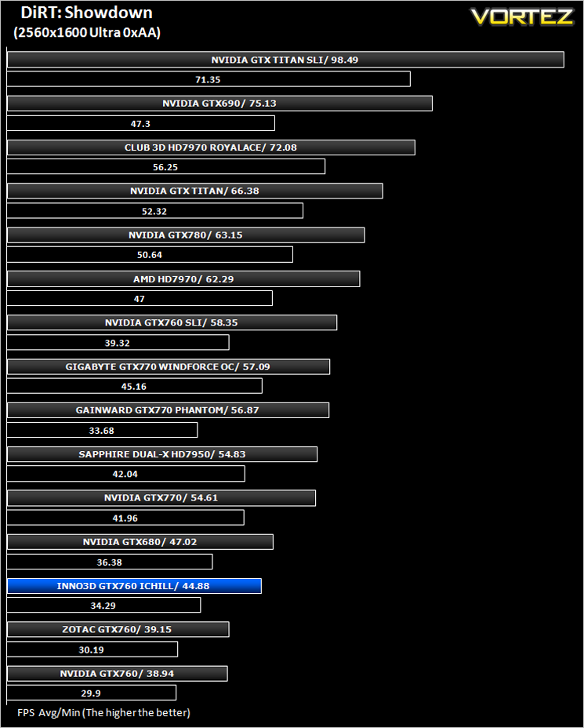This screenshot has height=728, width=584.
Task: Click the NVIDIA GTX680 47.02 bar
Action: (140, 542)
